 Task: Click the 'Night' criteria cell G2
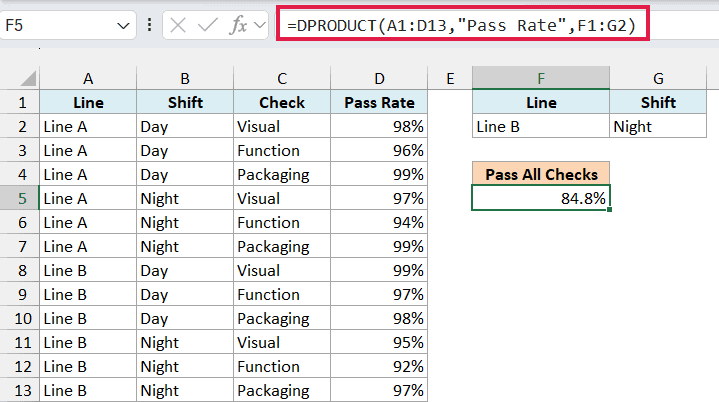(658, 127)
